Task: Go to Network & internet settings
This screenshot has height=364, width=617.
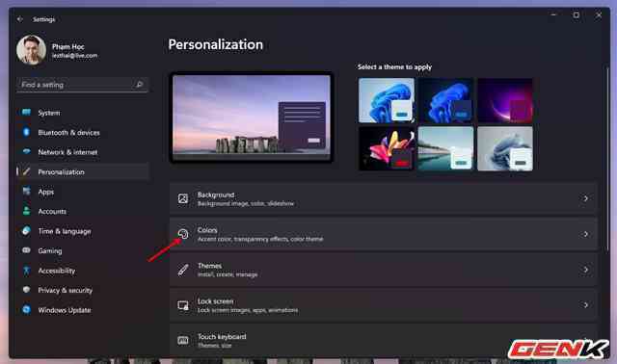Action: tap(83, 152)
